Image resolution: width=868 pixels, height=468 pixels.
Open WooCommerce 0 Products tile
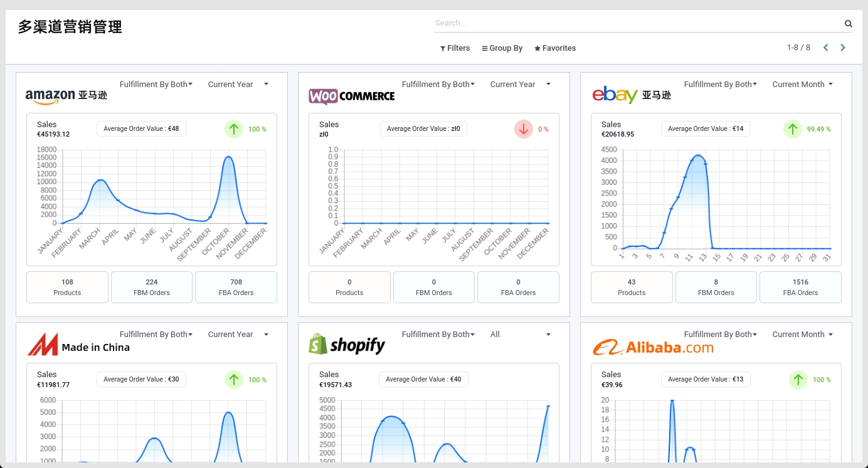pyautogui.click(x=349, y=287)
